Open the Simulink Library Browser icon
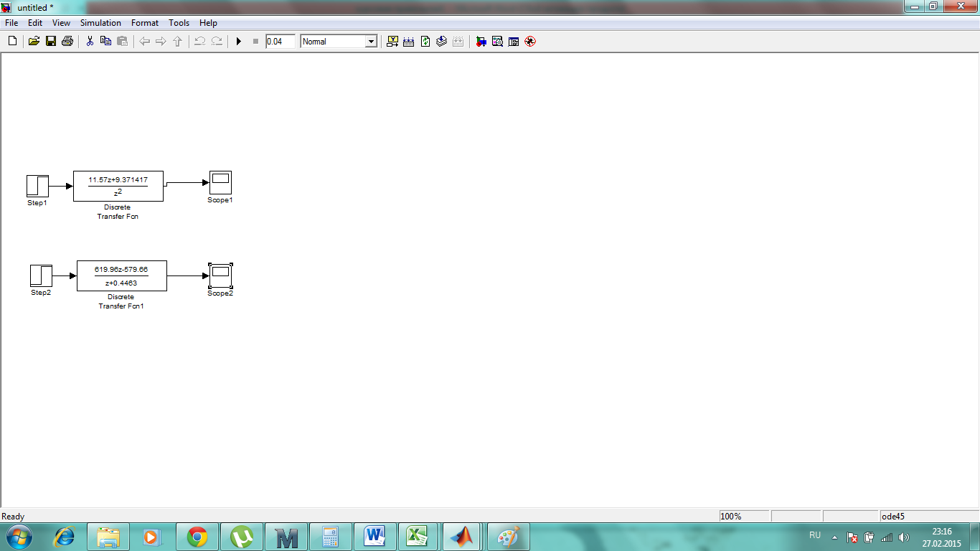Screen dimensions: 980x551 [481, 42]
